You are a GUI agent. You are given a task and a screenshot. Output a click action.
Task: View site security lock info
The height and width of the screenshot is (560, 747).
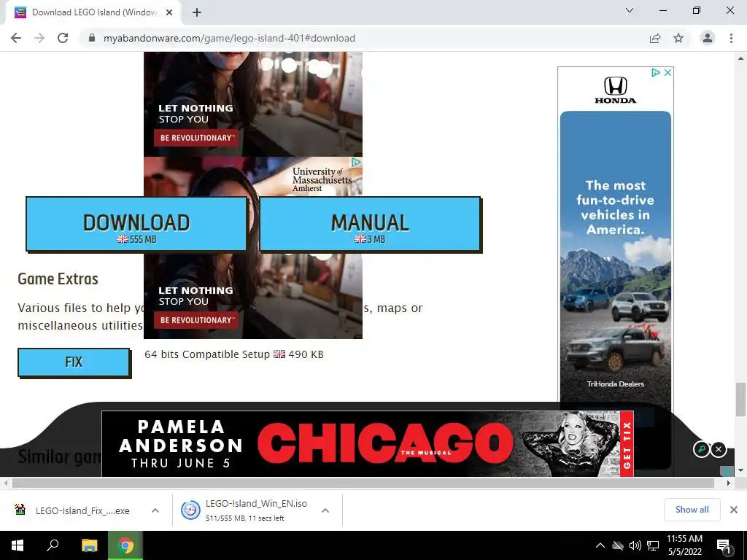pos(92,38)
